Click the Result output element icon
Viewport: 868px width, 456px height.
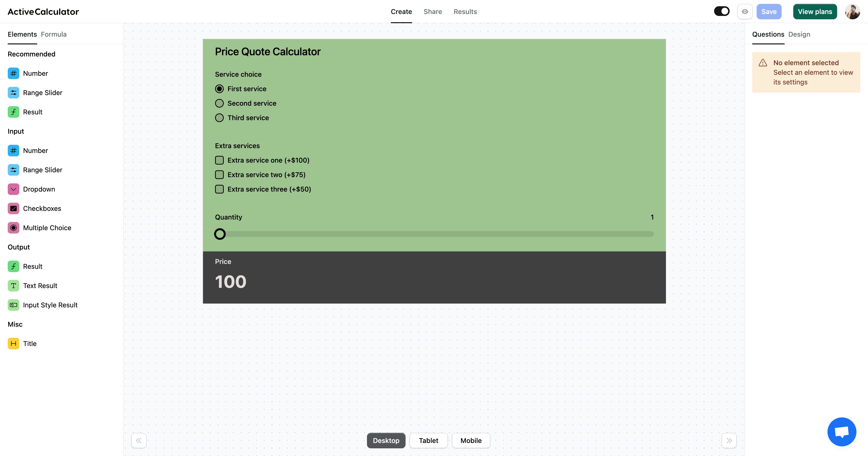pyautogui.click(x=13, y=266)
